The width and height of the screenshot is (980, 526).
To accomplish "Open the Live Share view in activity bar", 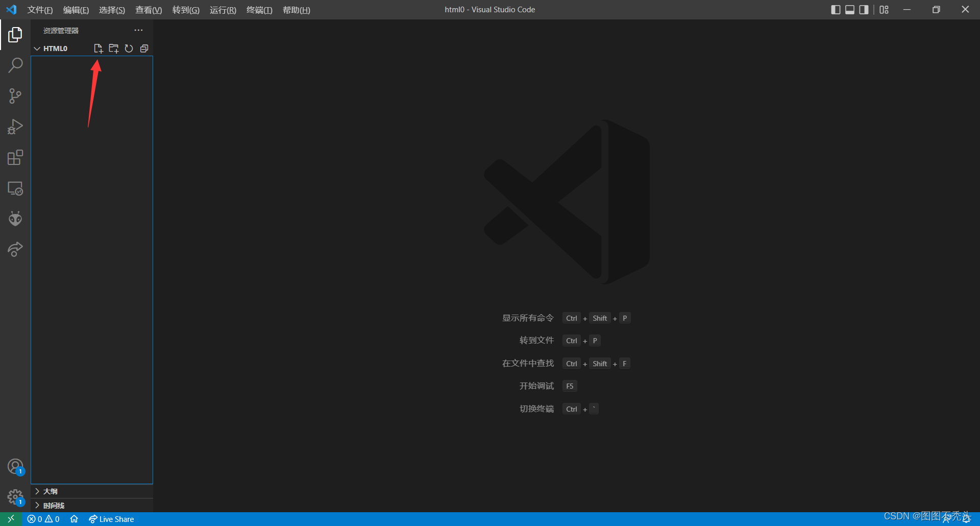I will 15,249.
